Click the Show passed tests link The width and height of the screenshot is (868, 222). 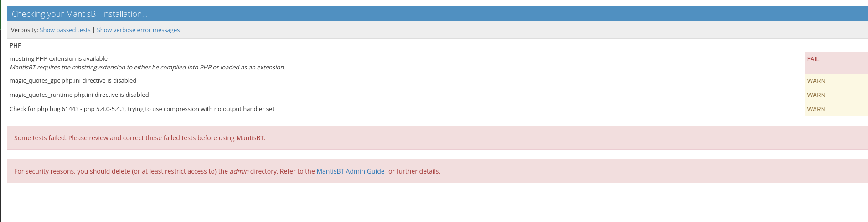point(65,30)
